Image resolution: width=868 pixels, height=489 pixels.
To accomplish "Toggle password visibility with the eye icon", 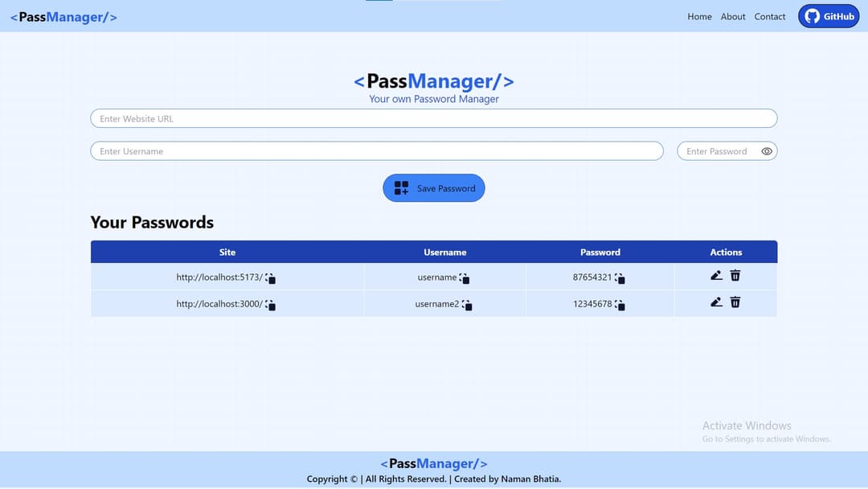I will point(766,150).
